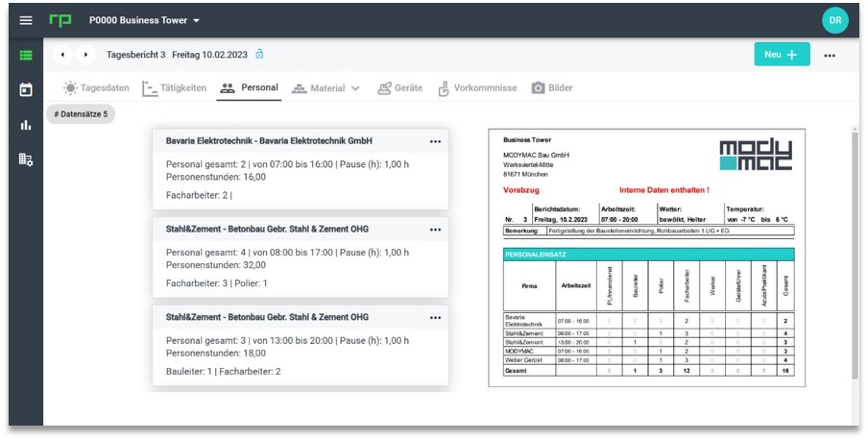The width and height of the screenshot is (868, 440).
Task: Open the Material tab
Action: [319, 88]
